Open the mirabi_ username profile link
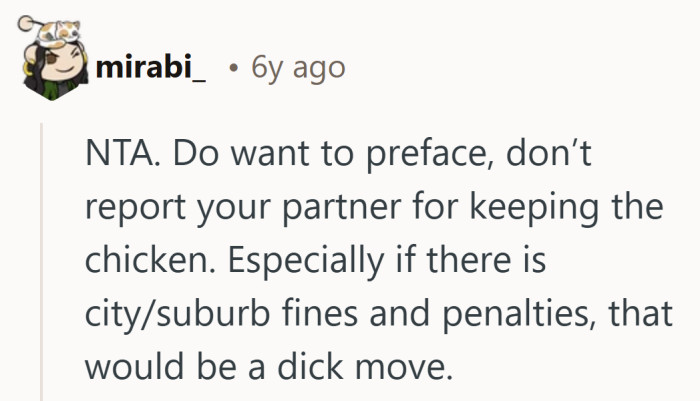700x401 pixels. [x=151, y=68]
